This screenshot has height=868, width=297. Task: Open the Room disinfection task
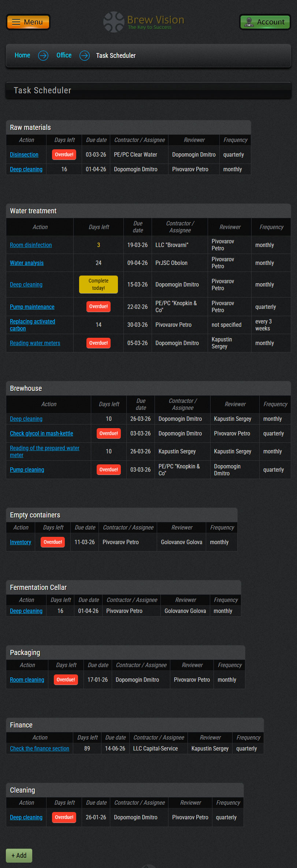[31, 245]
